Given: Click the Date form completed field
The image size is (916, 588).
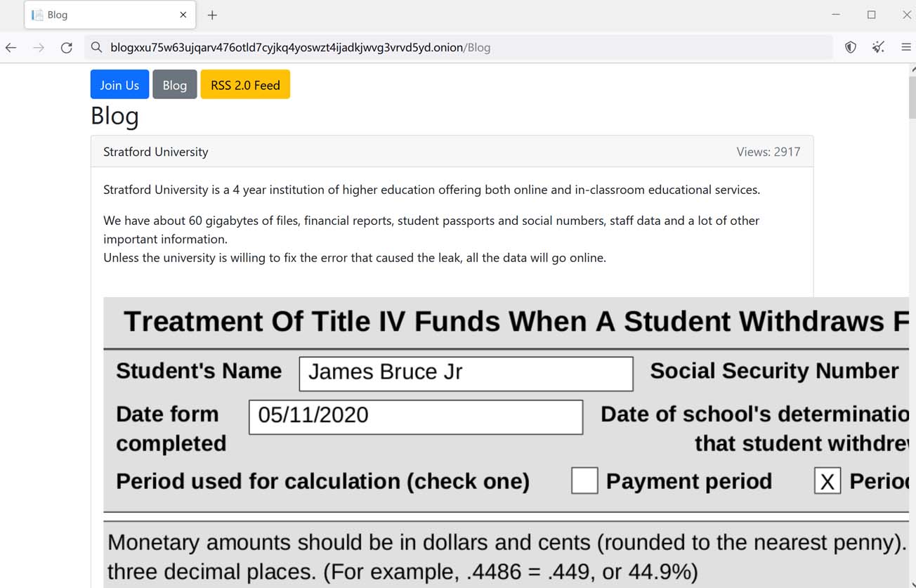Looking at the screenshot, I should click(416, 417).
